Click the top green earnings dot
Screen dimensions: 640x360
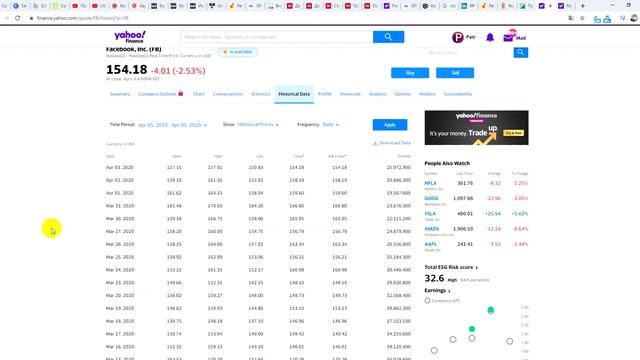[491, 310]
